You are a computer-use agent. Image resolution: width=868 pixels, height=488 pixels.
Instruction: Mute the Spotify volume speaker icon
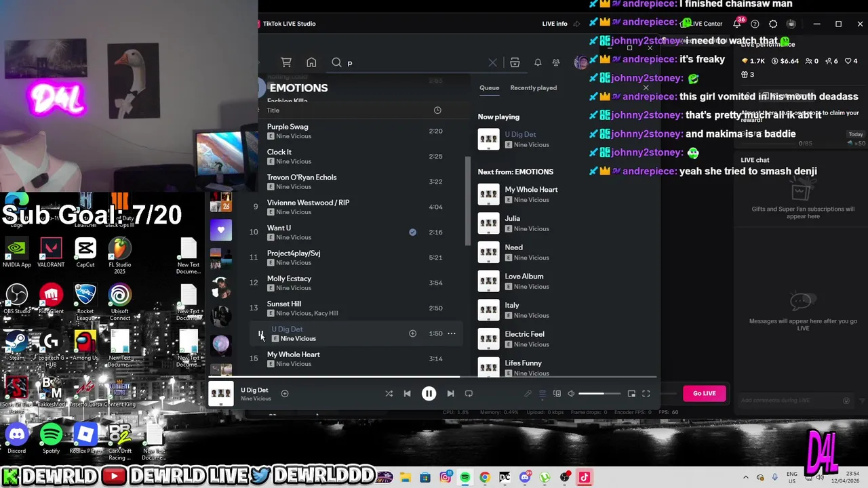571,393
